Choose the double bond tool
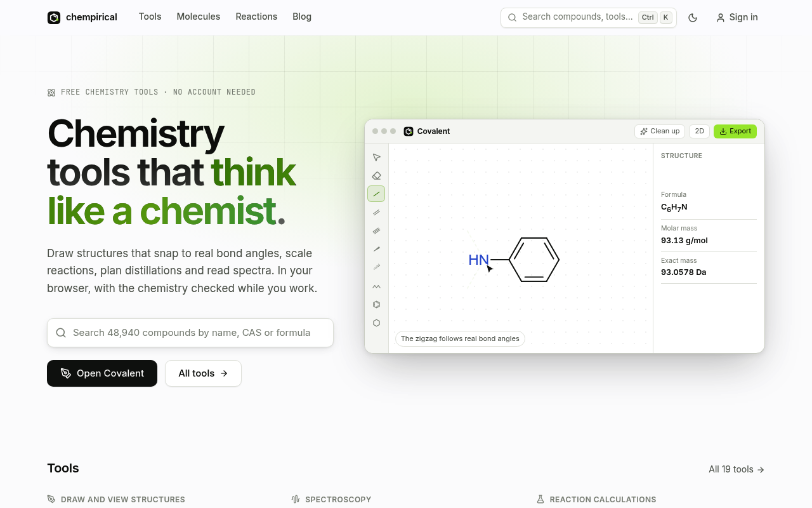The width and height of the screenshot is (812, 508). point(376,213)
